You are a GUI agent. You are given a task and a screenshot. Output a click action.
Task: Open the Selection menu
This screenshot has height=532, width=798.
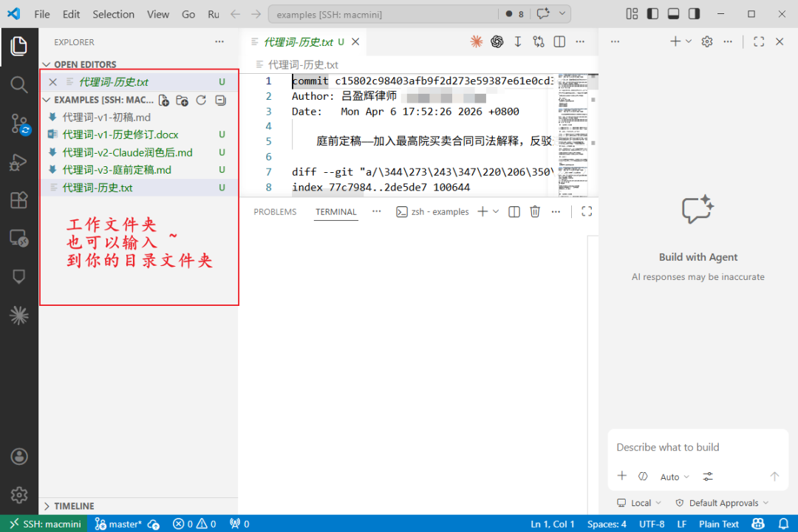pos(114,14)
